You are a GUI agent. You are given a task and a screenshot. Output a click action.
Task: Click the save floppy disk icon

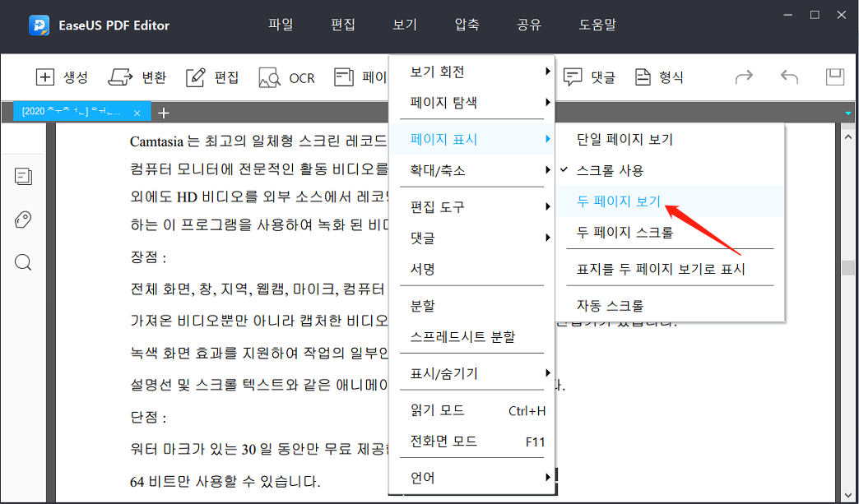pos(835,77)
